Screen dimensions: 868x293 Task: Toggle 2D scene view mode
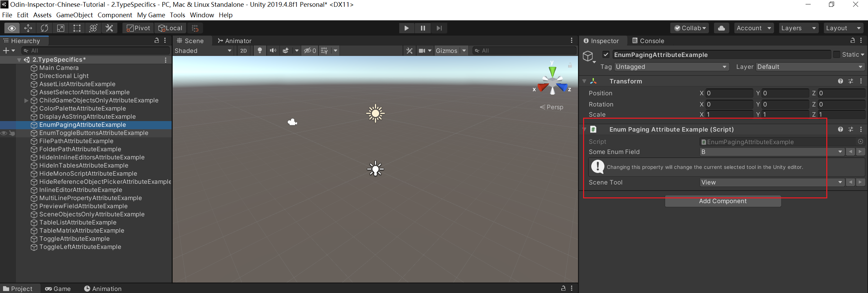(244, 51)
